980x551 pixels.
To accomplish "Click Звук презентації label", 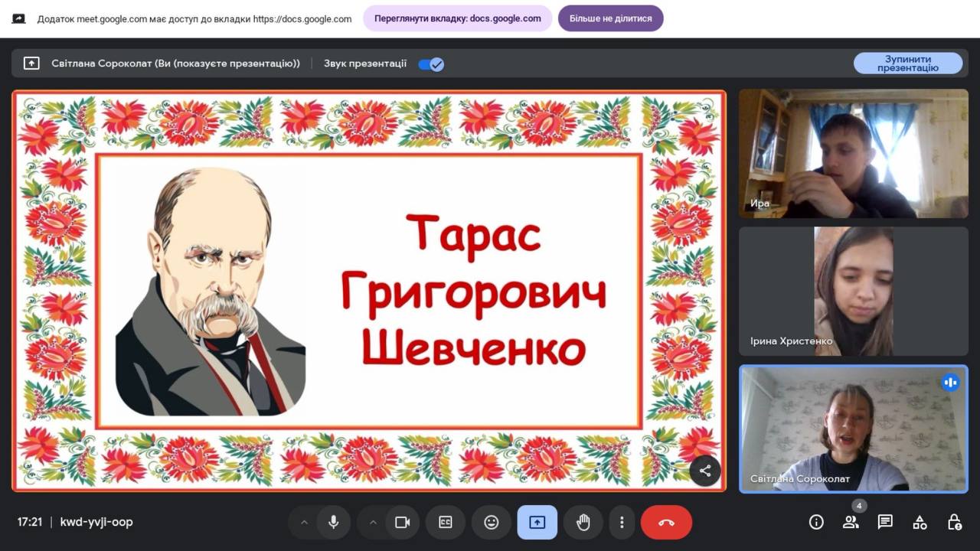I will tap(365, 64).
